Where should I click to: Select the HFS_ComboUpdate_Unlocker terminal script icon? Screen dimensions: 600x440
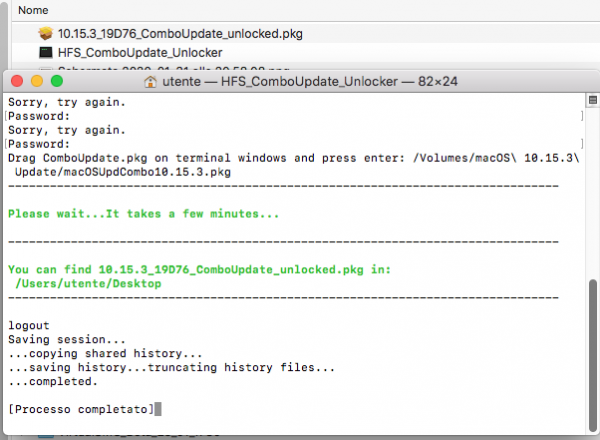click(46, 52)
